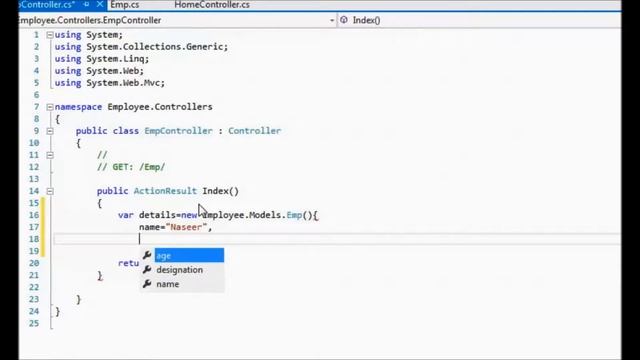Click the wrench icon beside 'age'
Image resolution: width=640 pixels, height=360 pixels.
147,255
